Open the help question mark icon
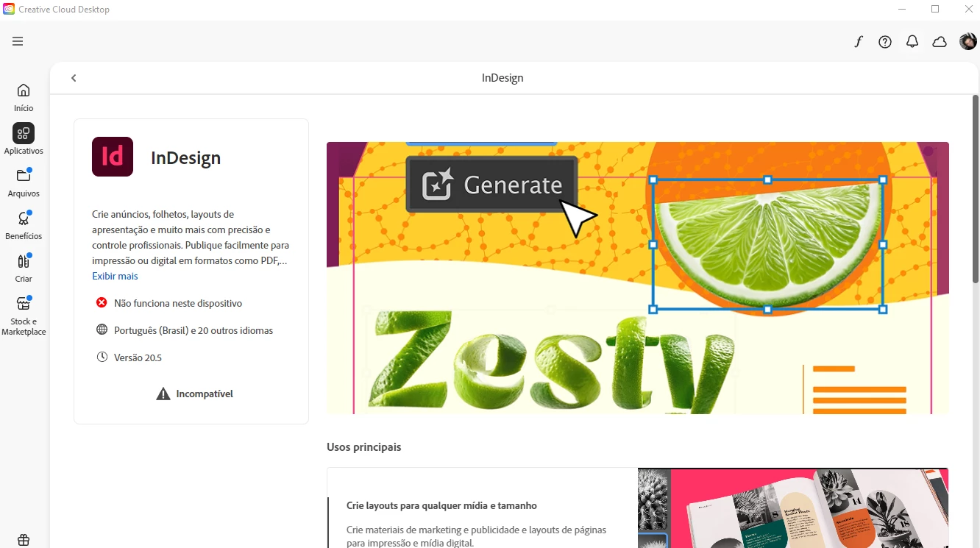Viewport: 980px width, 548px height. pyautogui.click(x=885, y=42)
